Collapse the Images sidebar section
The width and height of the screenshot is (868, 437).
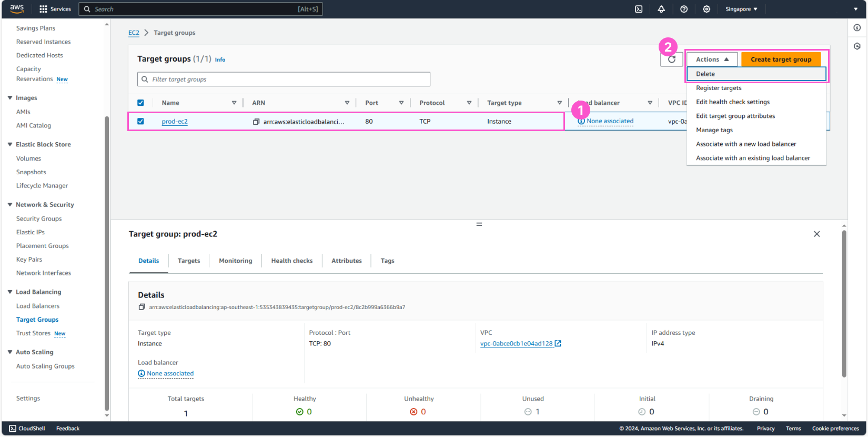point(10,98)
